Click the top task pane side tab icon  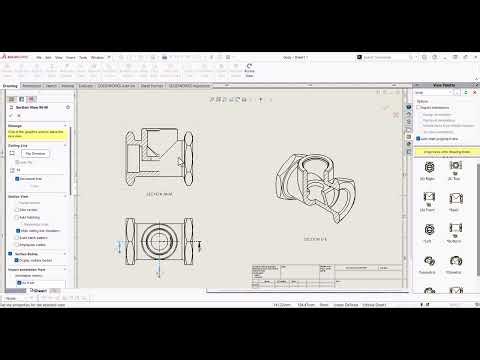click(x=409, y=107)
